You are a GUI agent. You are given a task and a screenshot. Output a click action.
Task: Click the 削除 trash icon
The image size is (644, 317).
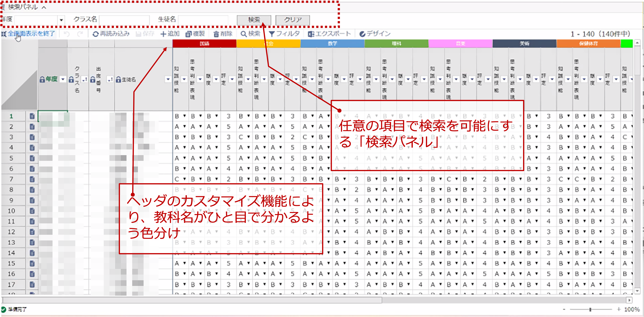(216, 34)
